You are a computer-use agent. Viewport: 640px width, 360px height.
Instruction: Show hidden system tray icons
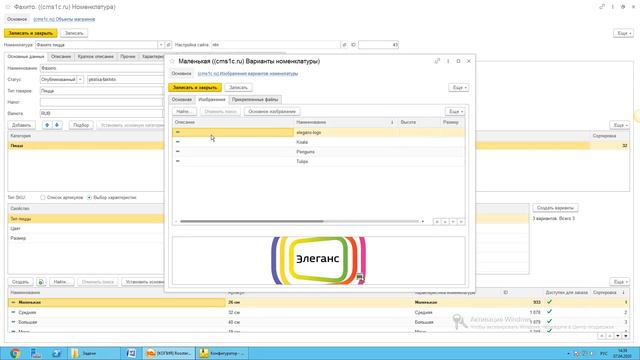tap(568, 353)
